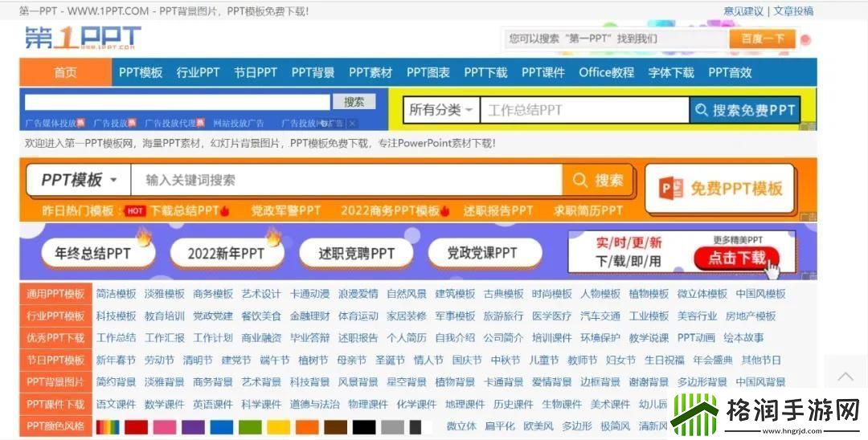The width and height of the screenshot is (868, 440).
Task: Click the 2022新年PPT pill button
Action: (227, 254)
